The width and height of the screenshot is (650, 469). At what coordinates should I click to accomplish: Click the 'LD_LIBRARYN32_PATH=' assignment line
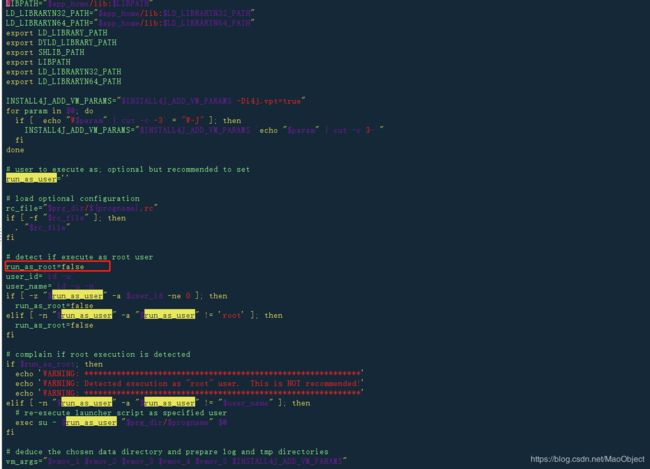130,13
